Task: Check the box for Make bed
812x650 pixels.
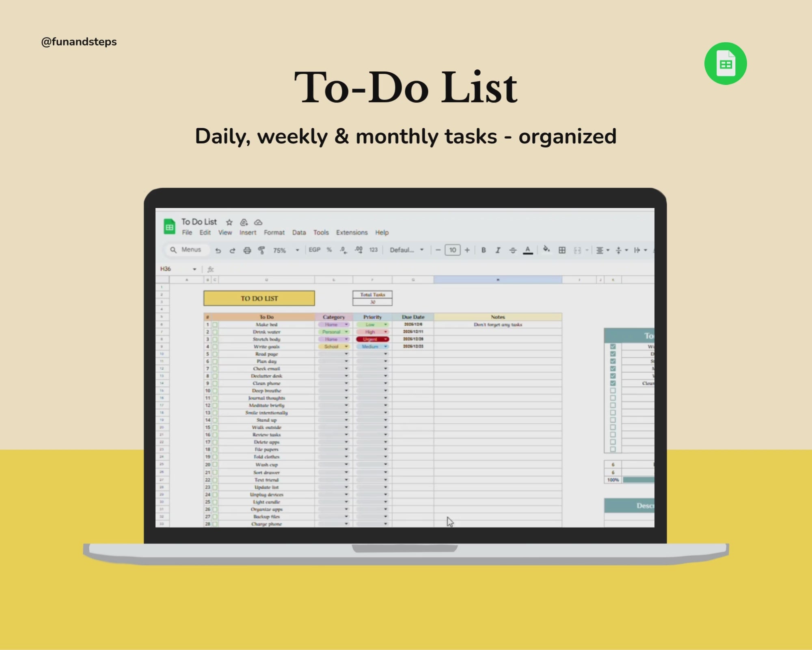Action: [x=215, y=325]
